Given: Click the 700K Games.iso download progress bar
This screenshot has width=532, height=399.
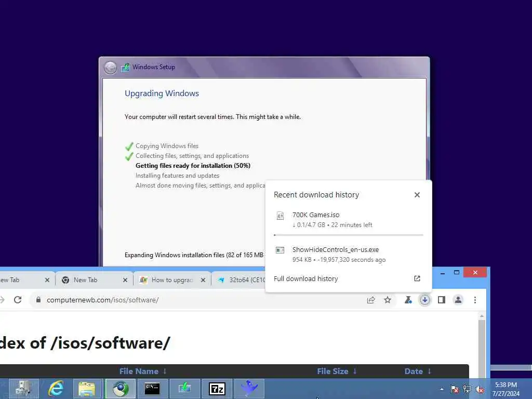Looking at the screenshot, I should 348,235.
